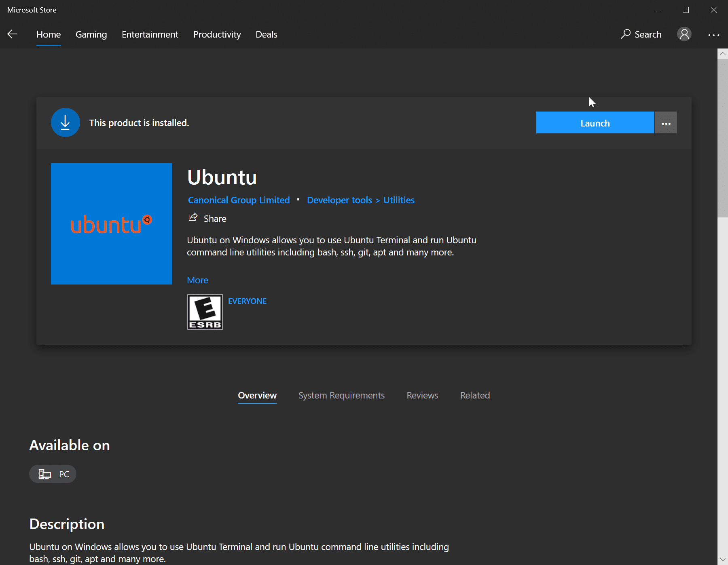This screenshot has height=565, width=728.
Task: Click the product installed download icon
Action: (65, 122)
